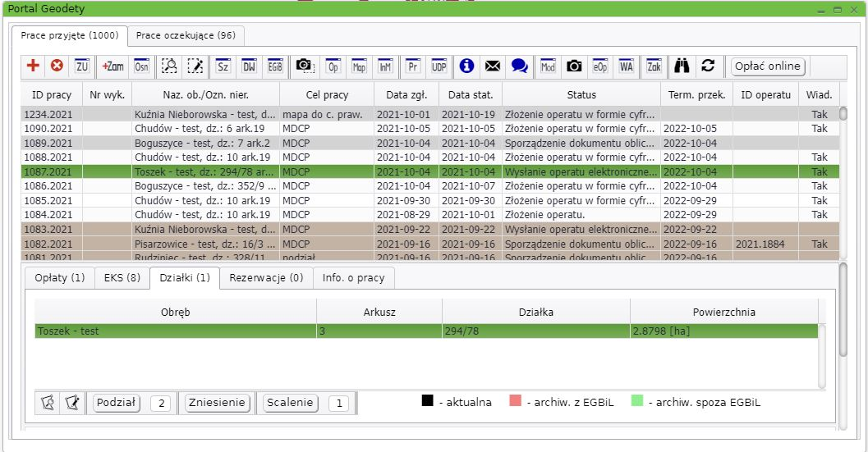Sort by the Data zgł. column header
The height and width of the screenshot is (452, 868).
pyautogui.click(x=406, y=95)
